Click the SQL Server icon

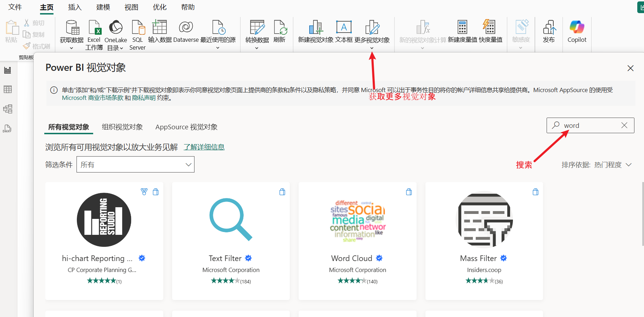click(x=138, y=27)
